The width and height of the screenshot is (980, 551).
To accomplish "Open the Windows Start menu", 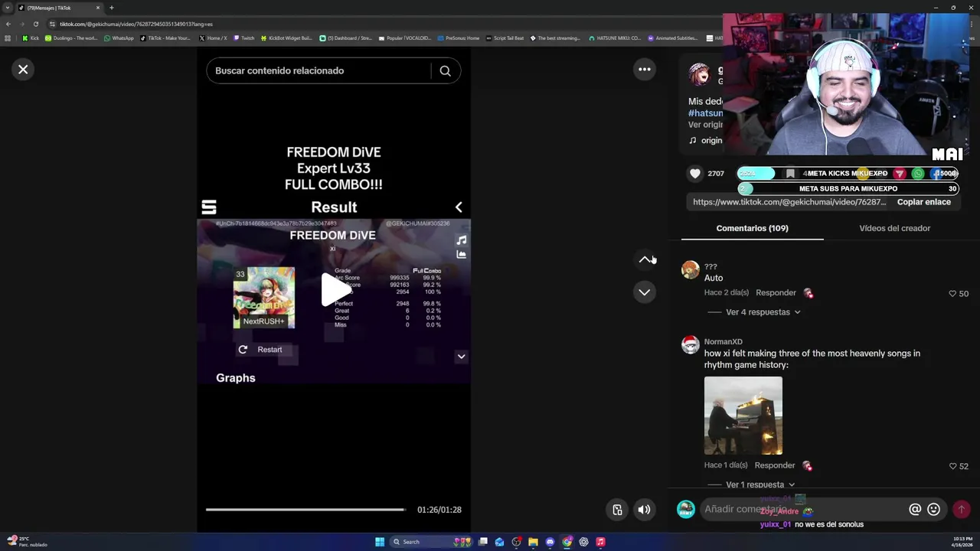I will click(380, 542).
